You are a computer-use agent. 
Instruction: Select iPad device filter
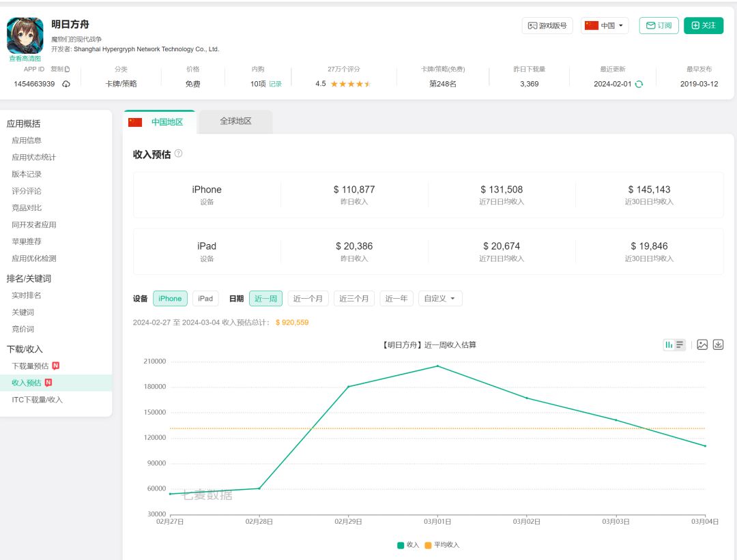205,299
